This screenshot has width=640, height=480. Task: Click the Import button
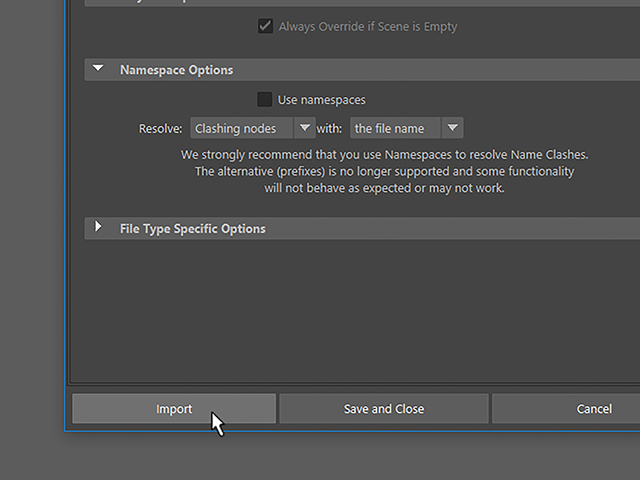click(174, 409)
